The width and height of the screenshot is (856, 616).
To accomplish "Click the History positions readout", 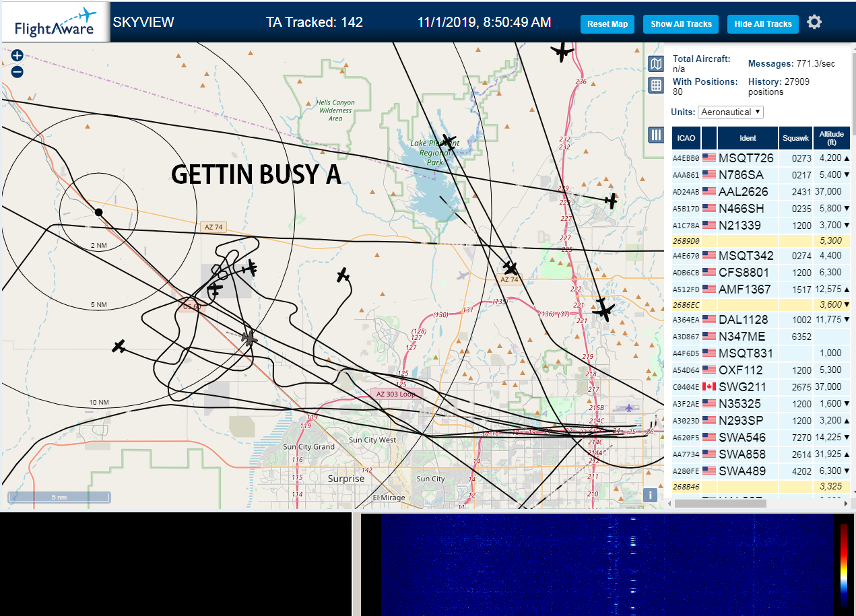I will click(779, 87).
